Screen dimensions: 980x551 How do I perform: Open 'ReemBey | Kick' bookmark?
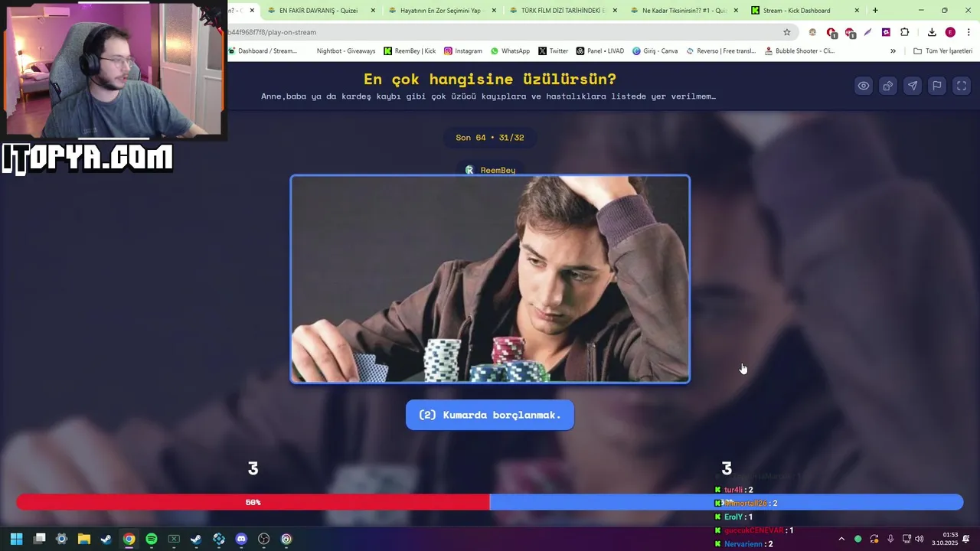pos(410,51)
